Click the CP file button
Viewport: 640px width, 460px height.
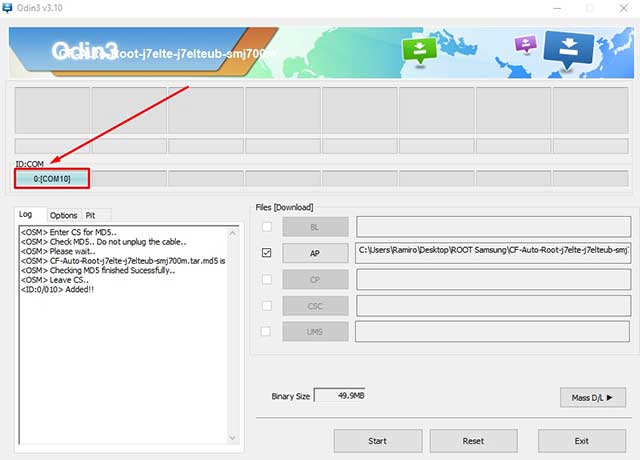pos(316,280)
